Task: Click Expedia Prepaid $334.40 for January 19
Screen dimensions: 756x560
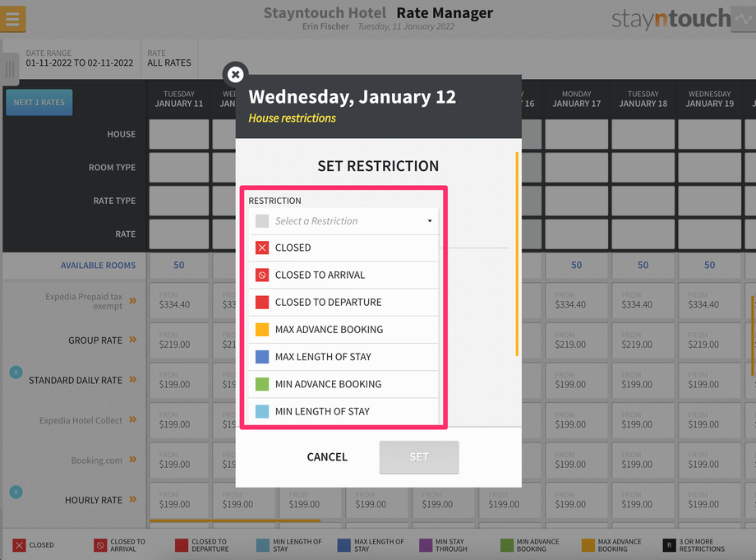Action: tap(709, 300)
